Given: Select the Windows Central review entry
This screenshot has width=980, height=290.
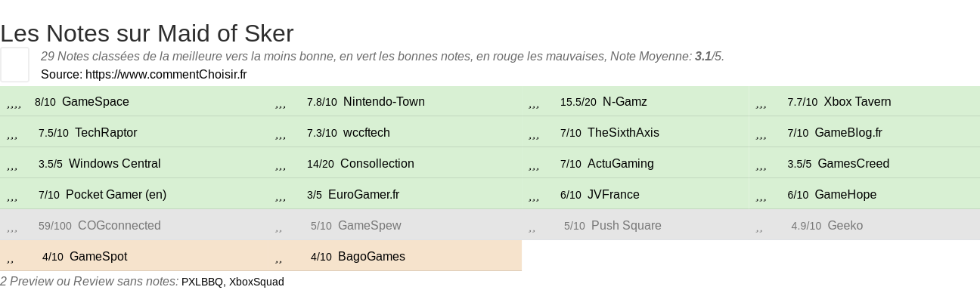Looking at the screenshot, I should (x=114, y=164).
